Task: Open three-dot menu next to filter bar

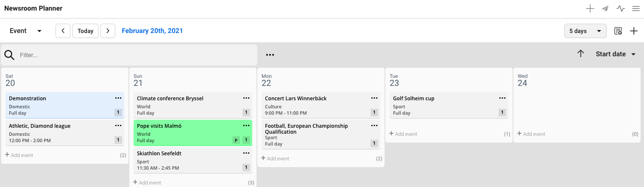Action: 270,55
